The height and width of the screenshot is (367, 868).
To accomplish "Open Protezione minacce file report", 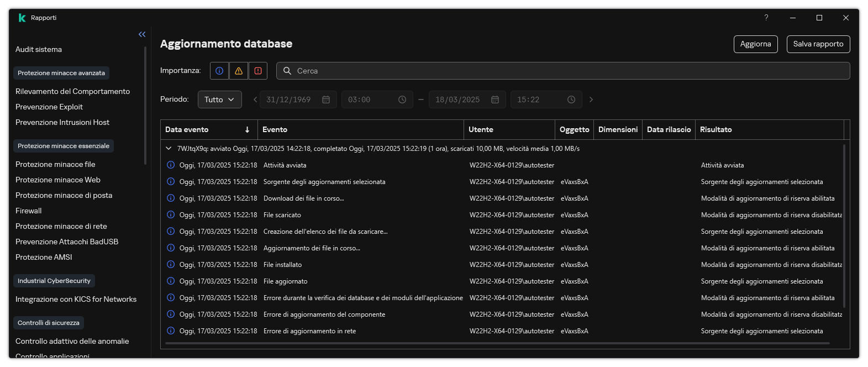I will coord(55,164).
